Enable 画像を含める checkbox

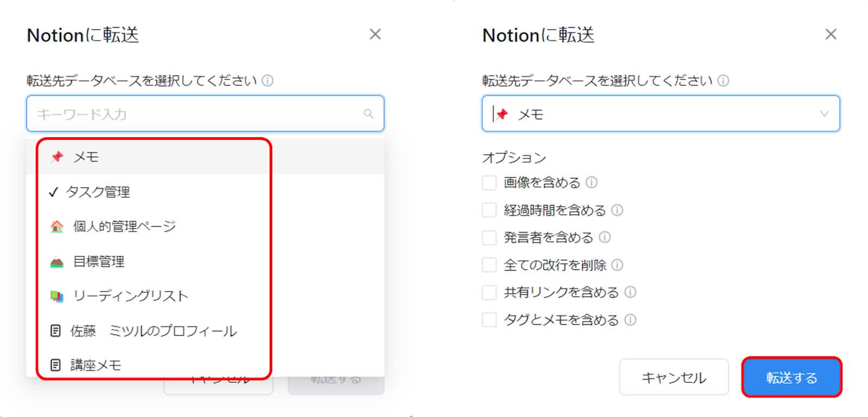(x=489, y=183)
